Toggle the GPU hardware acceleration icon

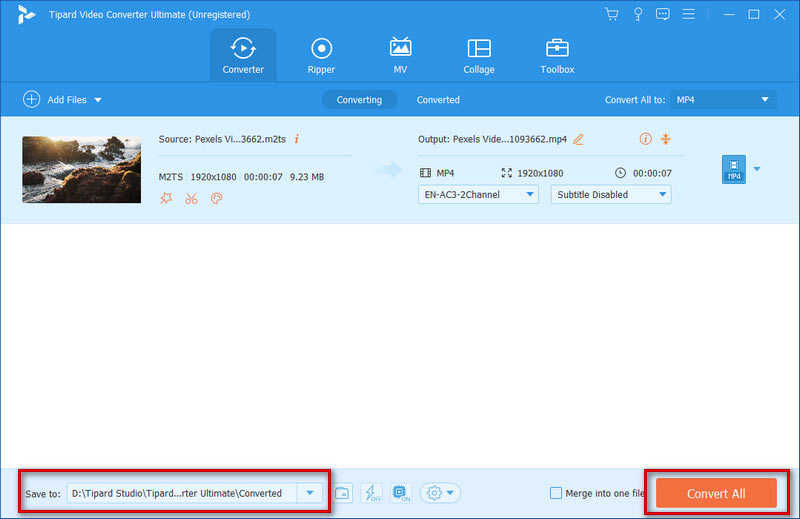click(x=401, y=493)
